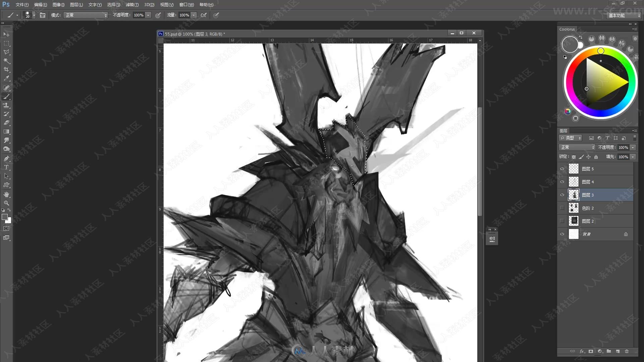The image size is (644, 362).
Task: Click Coolorus current color circle
Action: [x=570, y=45]
